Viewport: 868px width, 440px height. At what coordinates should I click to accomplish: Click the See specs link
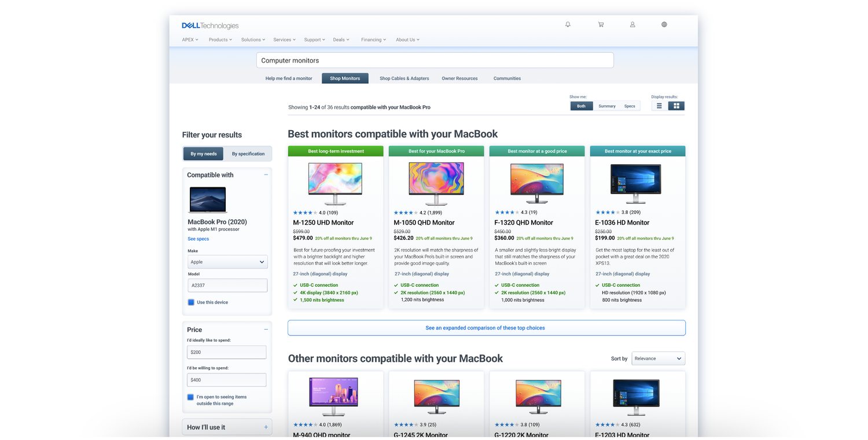tap(198, 239)
